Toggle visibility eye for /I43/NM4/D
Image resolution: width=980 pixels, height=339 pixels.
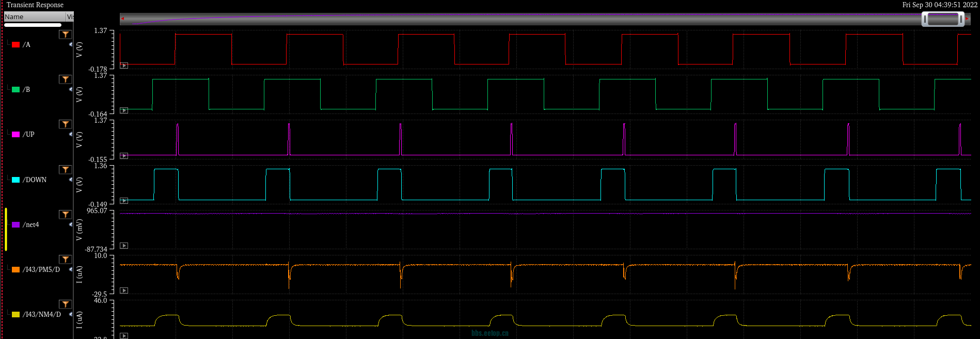point(71,314)
